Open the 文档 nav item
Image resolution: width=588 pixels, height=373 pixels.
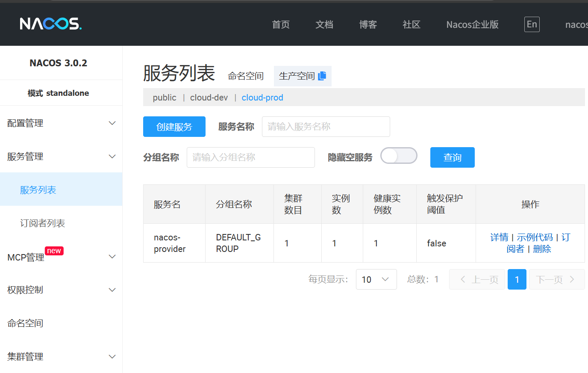click(x=324, y=24)
